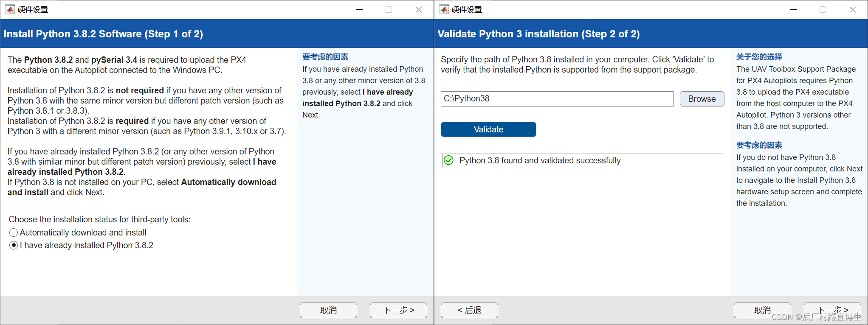
Task: Click the 'Python 3.8 found and validated successfully' message
Action: (540, 160)
